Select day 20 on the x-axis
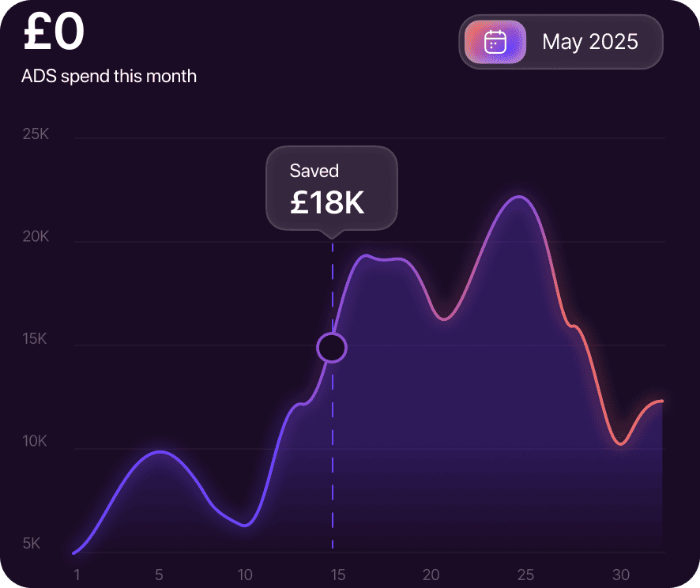This screenshot has width=700, height=588. (x=431, y=575)
